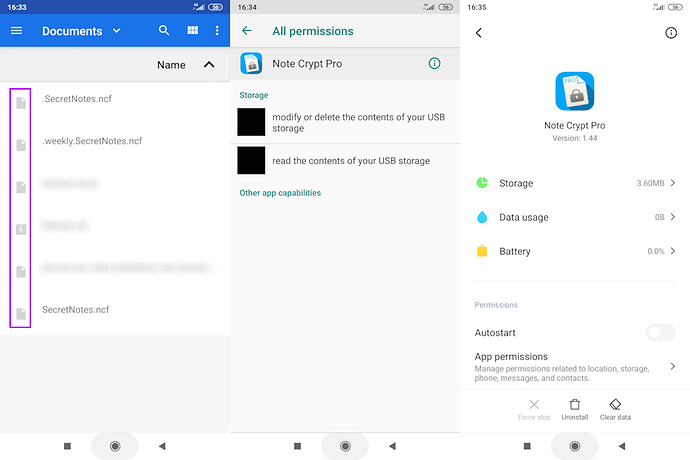The width and height of the screenshot is (690, 460).
Task: Tap the Version: 1.44 label
Action: click(x=575, y=138)
